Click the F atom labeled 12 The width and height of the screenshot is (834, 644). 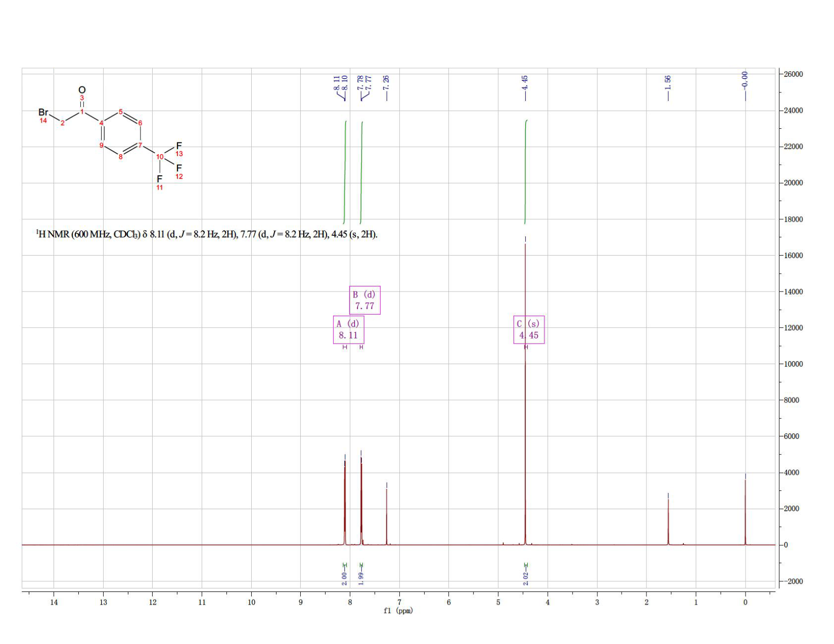179,168
